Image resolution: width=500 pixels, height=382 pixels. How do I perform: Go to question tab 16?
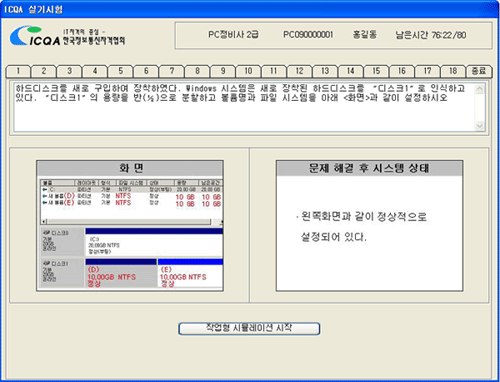pyautogui.click(x=402, y=71)
